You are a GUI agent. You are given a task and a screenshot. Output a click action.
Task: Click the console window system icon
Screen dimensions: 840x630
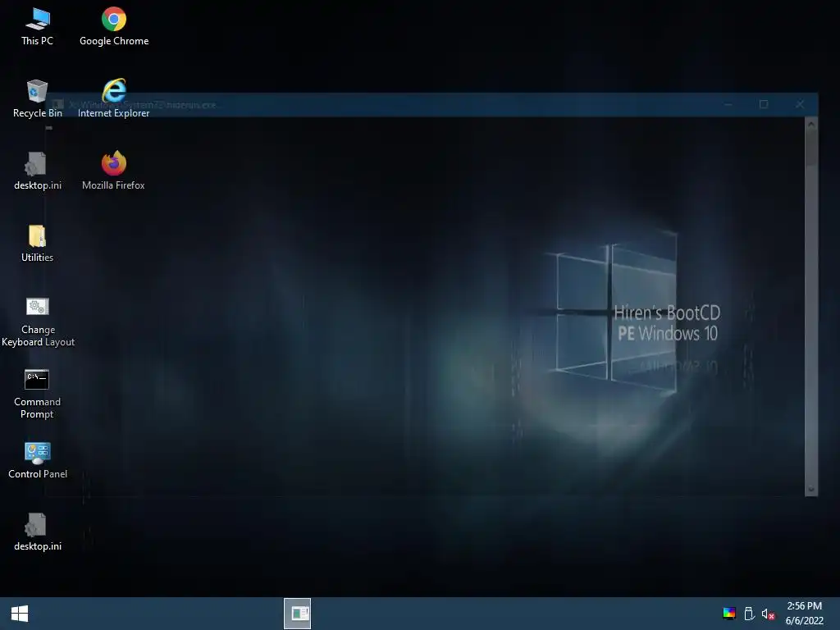coord(58,104)
